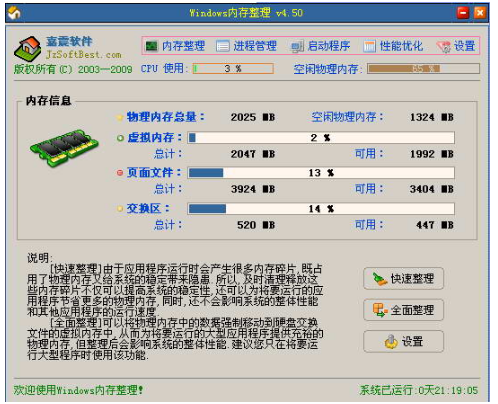Minimize the window with the red button
The image size is (498, 404).
[463, 13]
